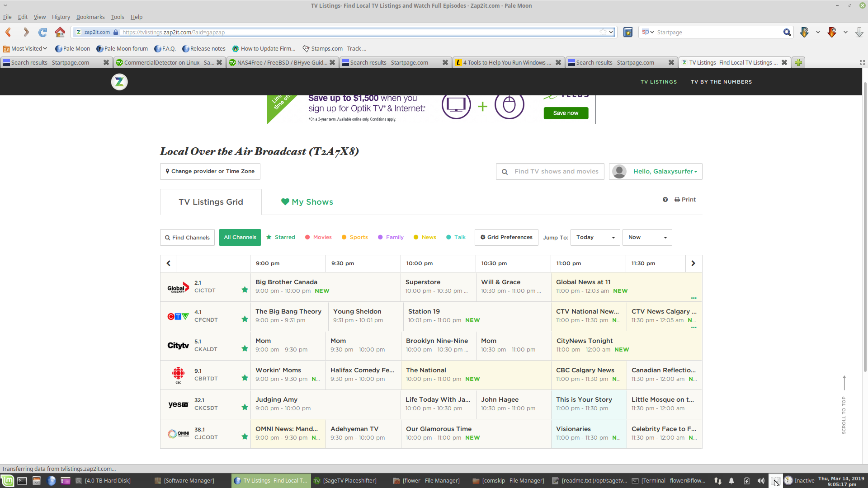Image resolution: width=868 pixels, height=488 pixels.
Task: Click the Find TV shows and movies field
Action: click(550, 171)
